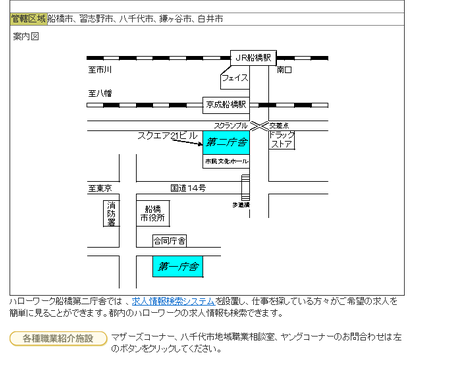Screen dimensions: 460x380
Task: Click the ドラッグストア box on map
Action: pyautogui.click(x=282, y=140)
